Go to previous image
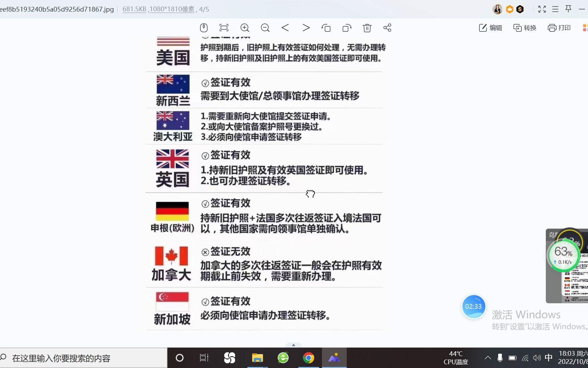 pyautogui.click(x=285, y=28)
